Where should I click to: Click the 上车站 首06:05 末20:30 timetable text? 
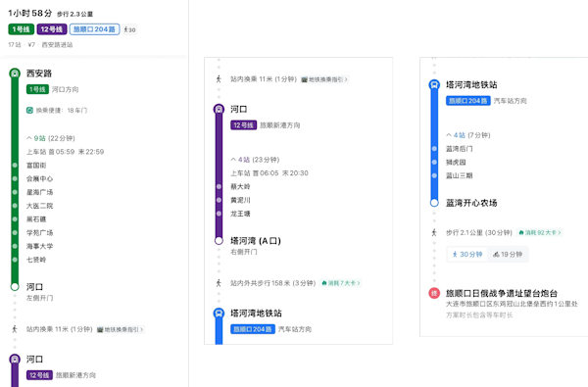(269, 173)
